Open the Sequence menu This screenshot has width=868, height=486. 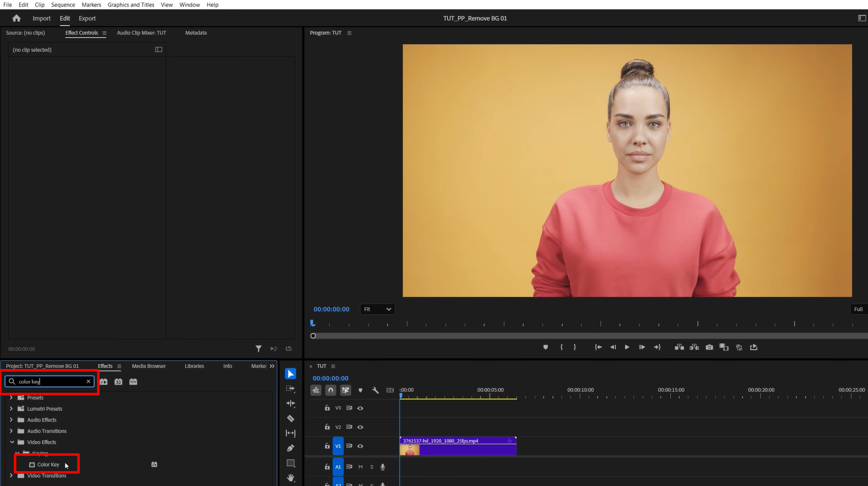[x=63, y=4]
